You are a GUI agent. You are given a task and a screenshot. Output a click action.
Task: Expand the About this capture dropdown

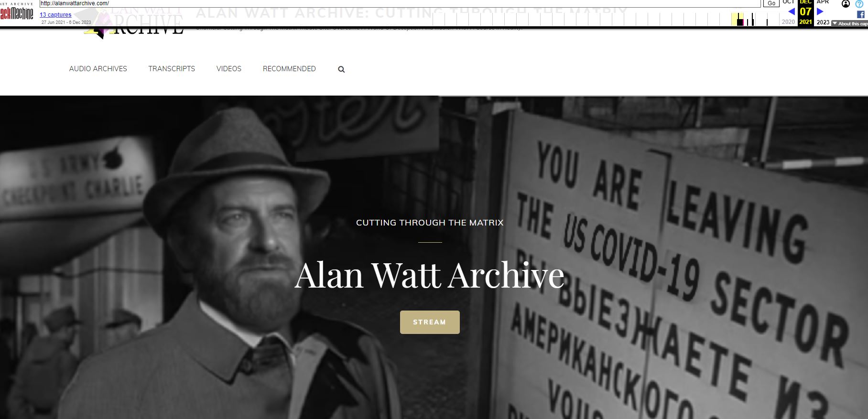pos(850,23)
